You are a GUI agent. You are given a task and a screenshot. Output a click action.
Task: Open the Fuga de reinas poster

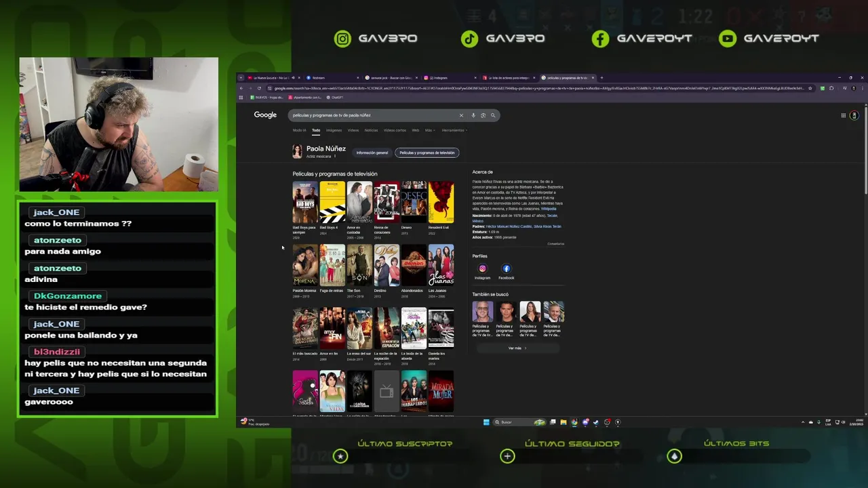coord(332,266)
